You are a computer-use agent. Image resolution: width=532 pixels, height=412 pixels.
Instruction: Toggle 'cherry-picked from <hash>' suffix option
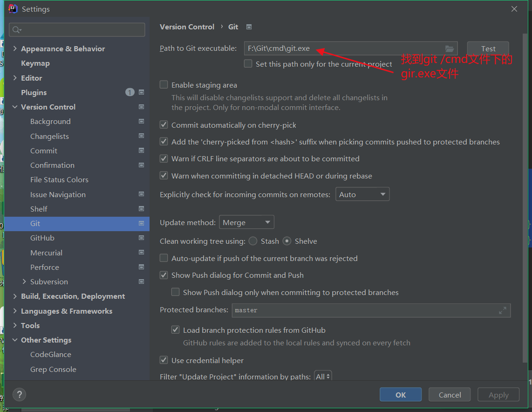click(x=164, y=141)
